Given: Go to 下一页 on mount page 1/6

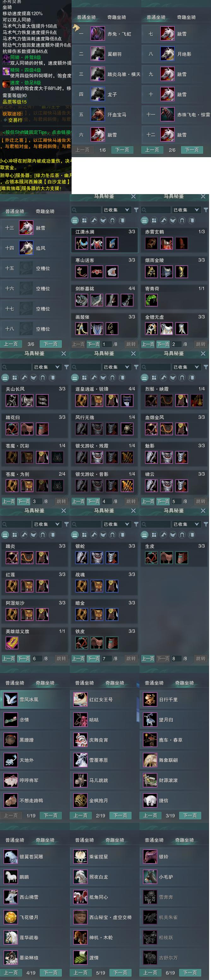Looking at the screenshot, I should (122, 150).
